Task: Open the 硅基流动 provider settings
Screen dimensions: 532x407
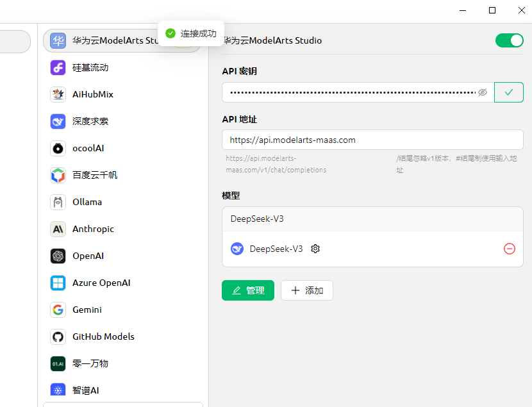Action: click(122, 67)
